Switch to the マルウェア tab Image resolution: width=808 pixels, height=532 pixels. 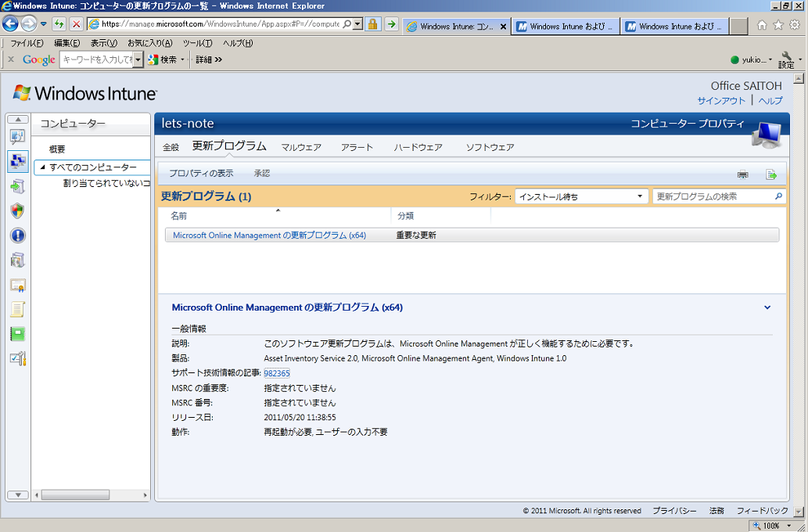click(x=301, y=147)
